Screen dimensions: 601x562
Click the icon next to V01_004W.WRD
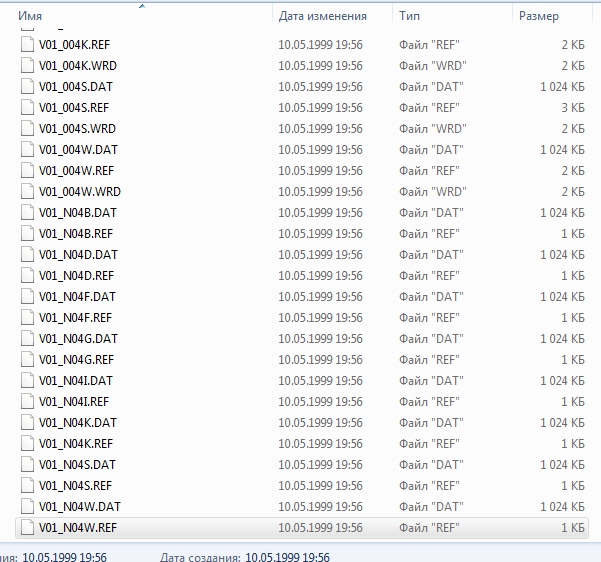point(26,191)
